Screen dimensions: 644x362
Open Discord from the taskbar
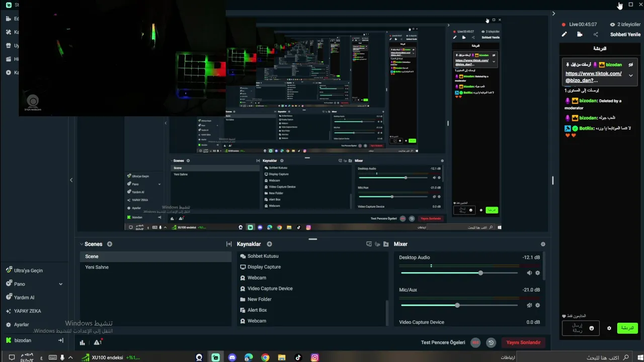click(x=232, y=357)
